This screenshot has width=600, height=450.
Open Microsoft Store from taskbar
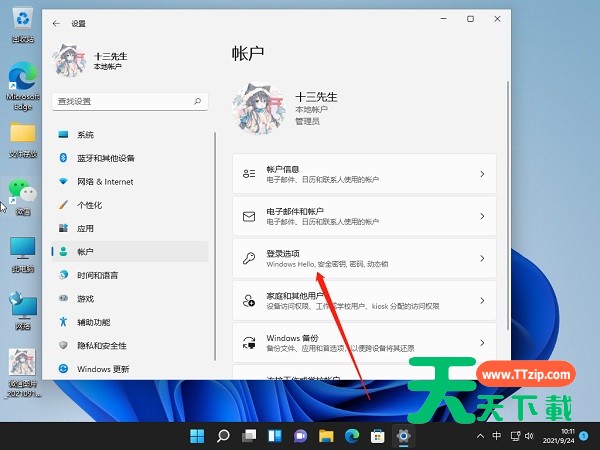377,436
